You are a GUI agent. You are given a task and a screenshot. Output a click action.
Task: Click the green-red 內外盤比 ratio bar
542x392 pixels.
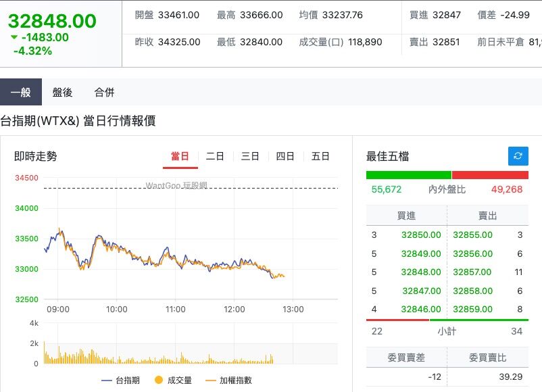coord(447,174)
